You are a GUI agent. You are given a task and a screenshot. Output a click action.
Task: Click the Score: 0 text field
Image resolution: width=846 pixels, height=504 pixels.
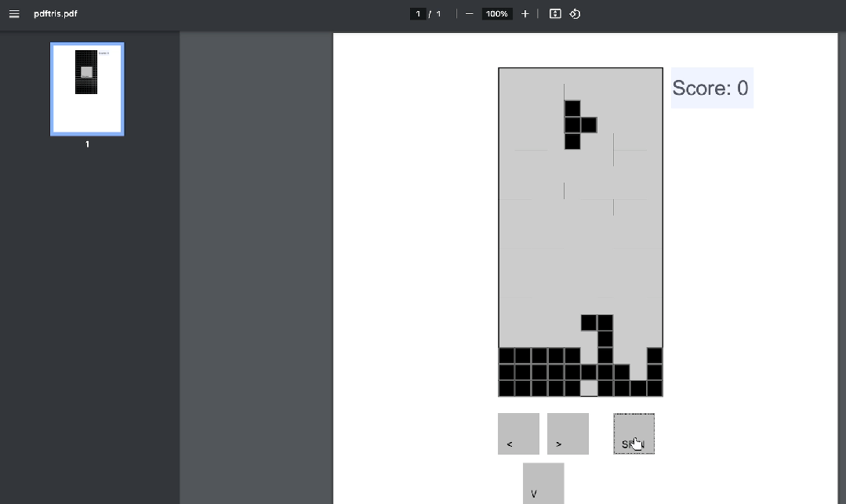(712, 88)
